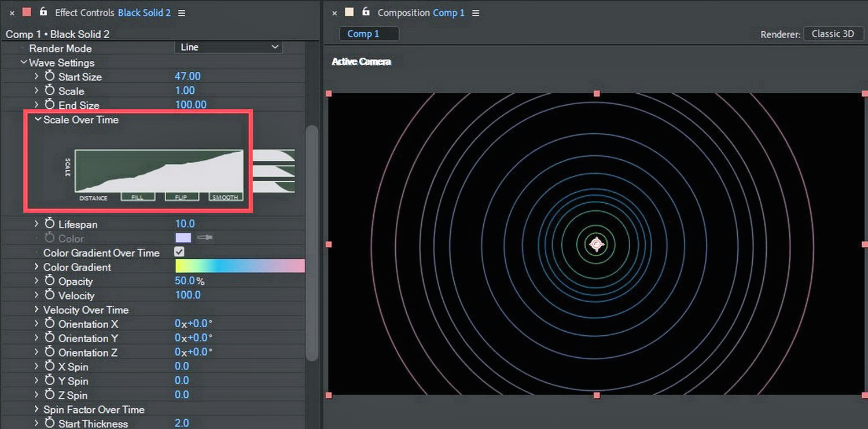Toggle the Y Spin stopwatch
The width and height of the screenshot is (868, 429).
tap(49, 381)
